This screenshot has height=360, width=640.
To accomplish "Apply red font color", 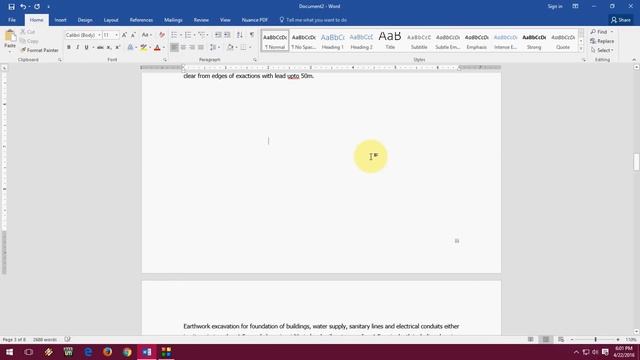I will (157, 48).
